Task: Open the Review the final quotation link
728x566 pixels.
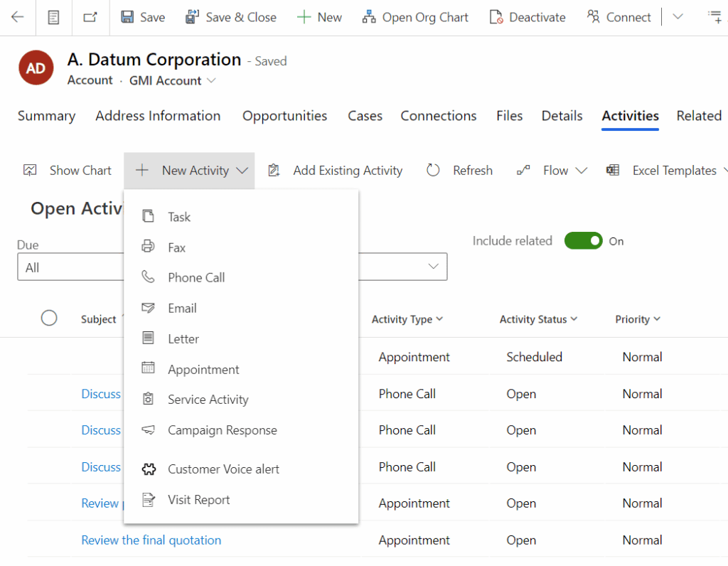Action: click(151, 540)
